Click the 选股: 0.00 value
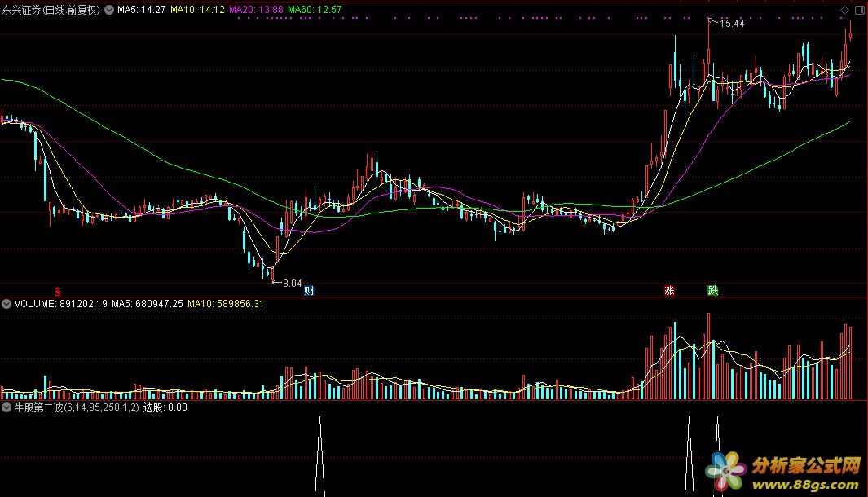This screenshot has height=497, width=868. (165, 407)
